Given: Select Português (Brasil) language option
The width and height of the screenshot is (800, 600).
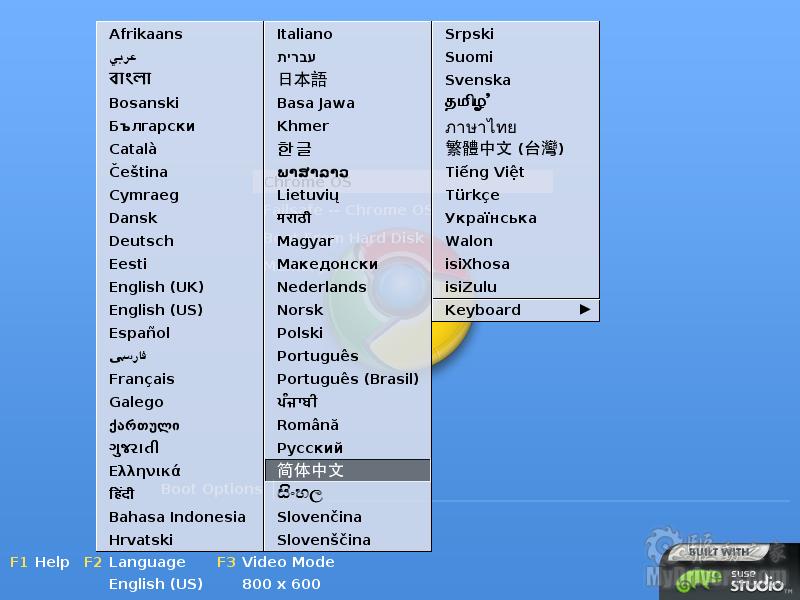Looking at the screenshot, I should (x=347, y=379).
